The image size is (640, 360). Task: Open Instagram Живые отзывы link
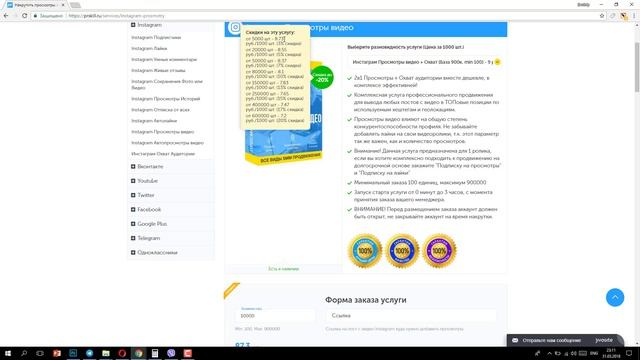coord(158,71)
